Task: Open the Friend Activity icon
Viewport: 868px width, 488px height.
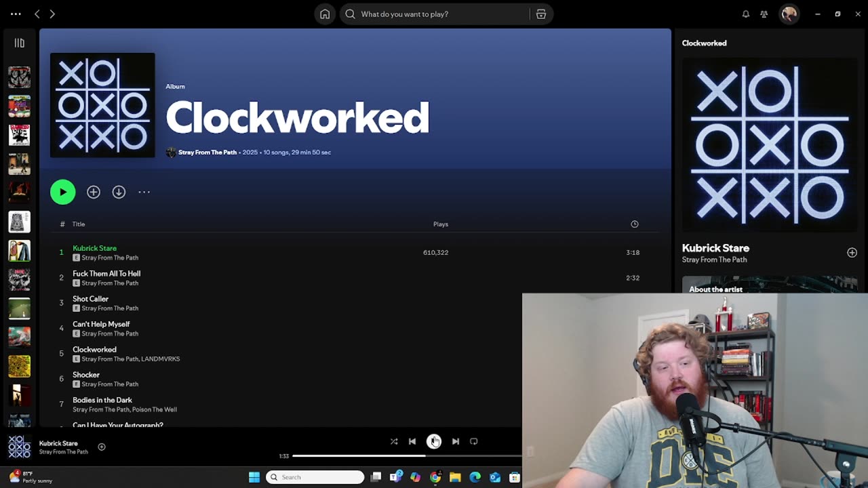Action: point(764,14)
